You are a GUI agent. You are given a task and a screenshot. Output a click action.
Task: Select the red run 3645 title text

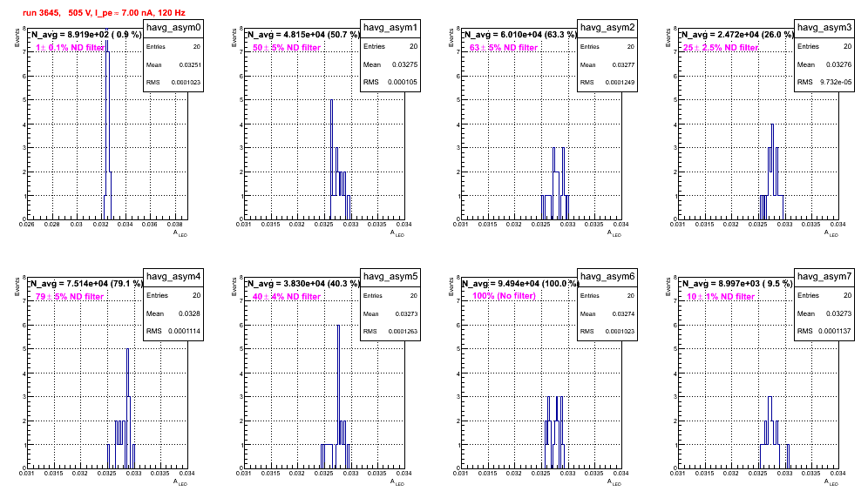coord(104,13)
